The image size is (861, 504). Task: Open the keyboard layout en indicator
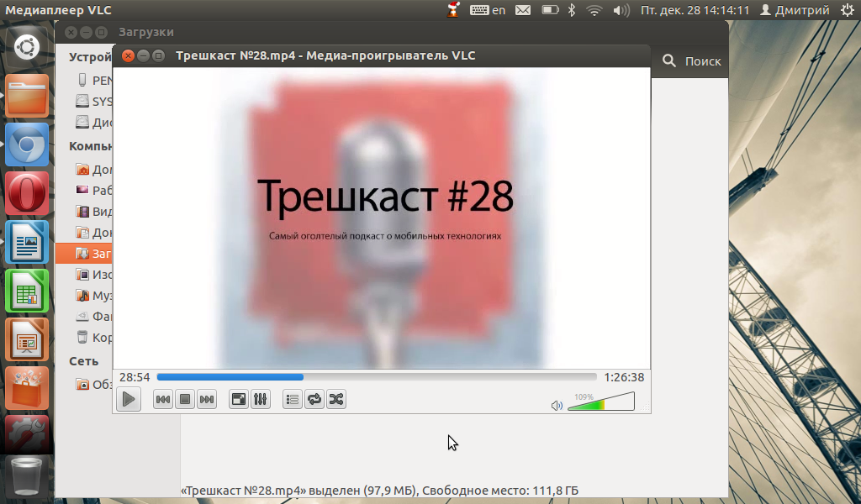pyautogui.click(x=488, y=10)
